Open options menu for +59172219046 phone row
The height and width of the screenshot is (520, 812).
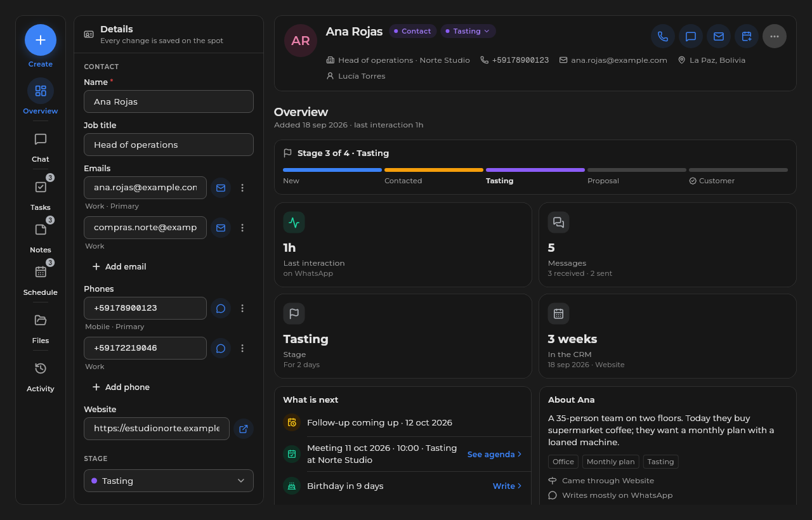click(242, 348)
